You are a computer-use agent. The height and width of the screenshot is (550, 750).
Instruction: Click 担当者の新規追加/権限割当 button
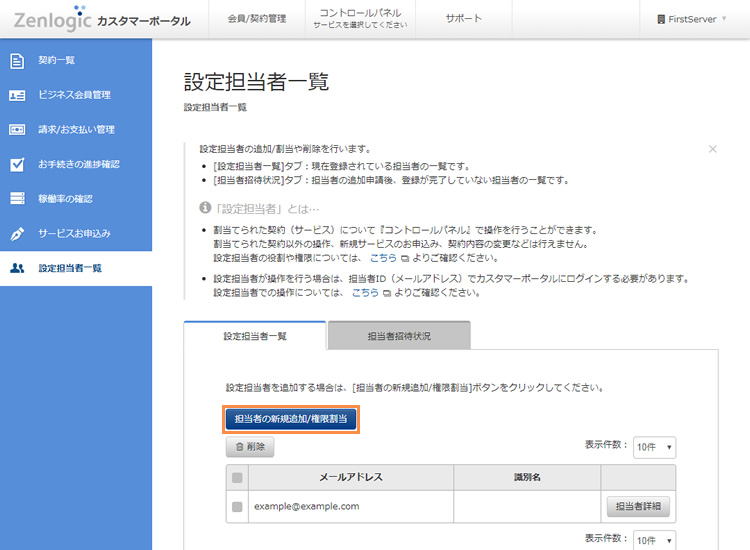tap(291, 419)
